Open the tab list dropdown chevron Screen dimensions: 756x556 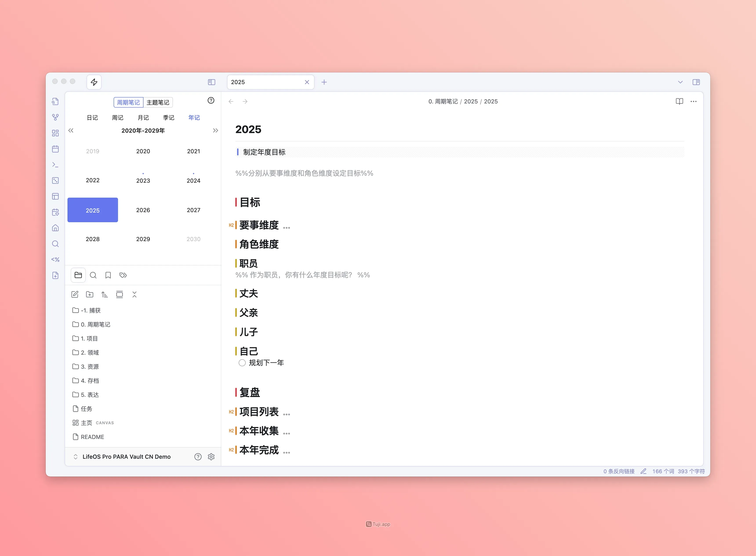[x=680, y=82]
